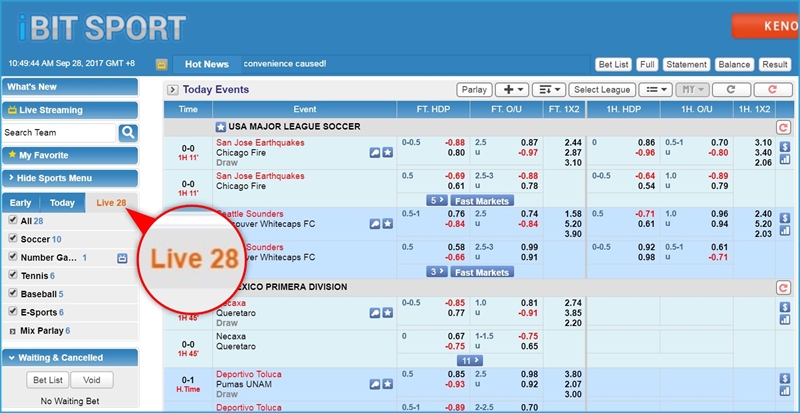Favorite the USA Major League Soccer league star
This screenshot has height=413, width=800.
[x=221, y=127]
